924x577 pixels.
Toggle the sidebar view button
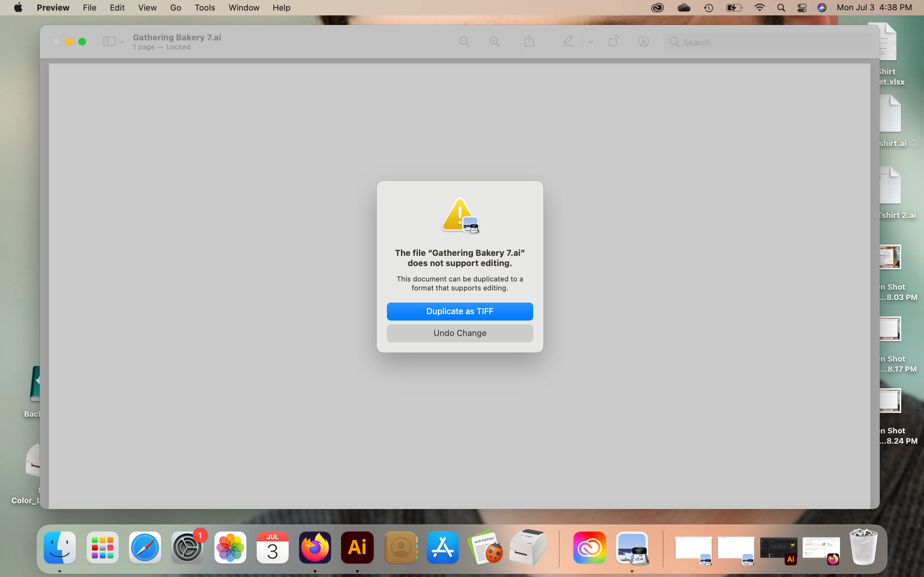(x=109, y=42)
